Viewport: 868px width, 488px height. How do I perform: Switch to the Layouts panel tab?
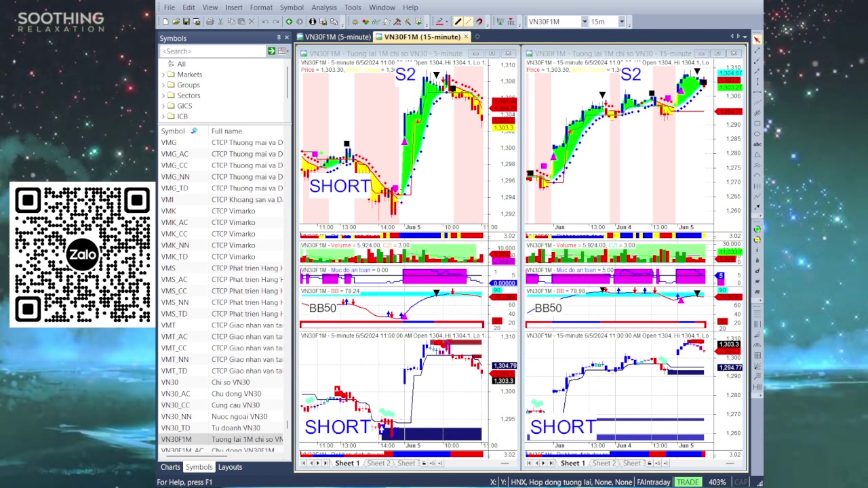[230, 467]
